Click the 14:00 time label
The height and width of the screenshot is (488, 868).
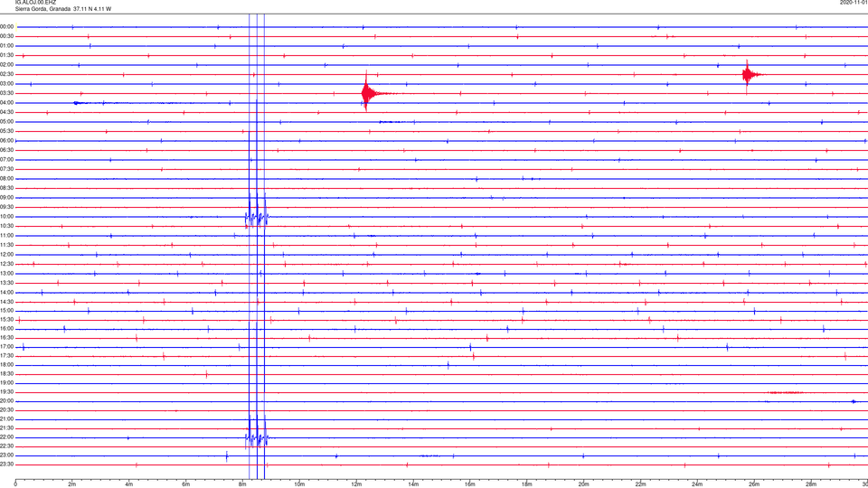pyautogui.click(x=6, y=293)
